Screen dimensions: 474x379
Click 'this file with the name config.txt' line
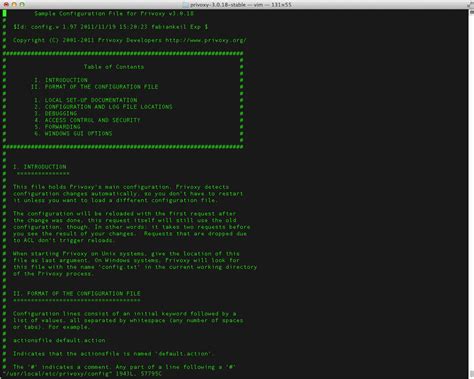135,267
